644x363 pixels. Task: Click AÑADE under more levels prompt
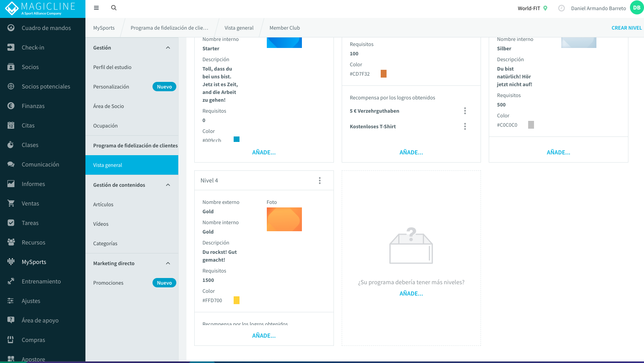(x=411, y=294)
